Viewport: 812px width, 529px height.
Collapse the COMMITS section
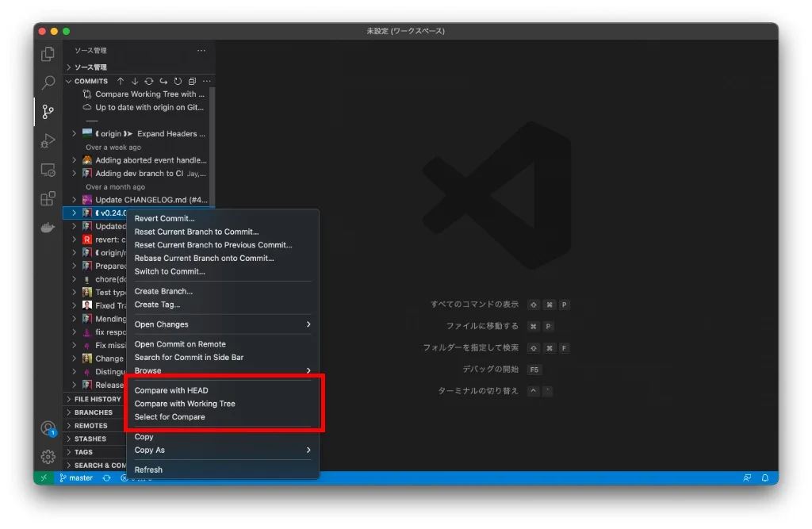[90, 81]
